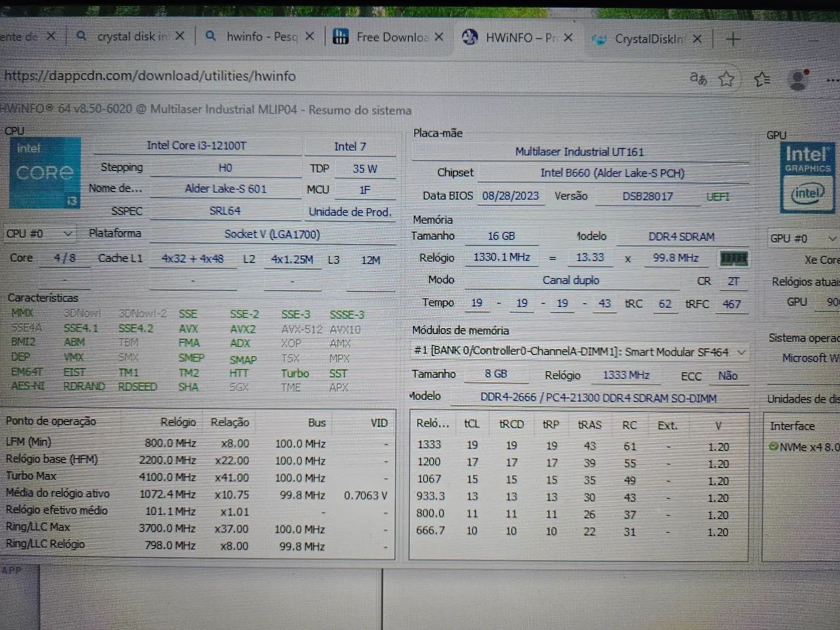840x630 pixels.
Task: Click the Multilaser Industrial UT161 motherboard field
Action: click(x=579, y=152)
